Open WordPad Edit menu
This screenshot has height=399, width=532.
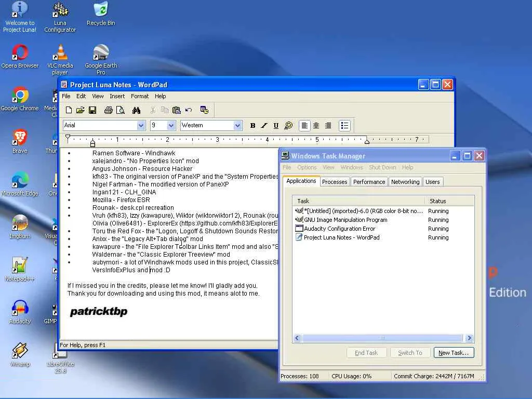[81, 96]
